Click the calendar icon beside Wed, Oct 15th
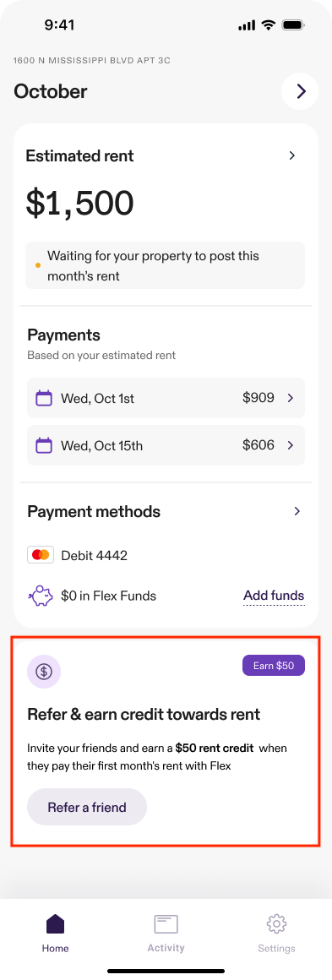Viewport: 332px width, 980px height. [44, 445]
